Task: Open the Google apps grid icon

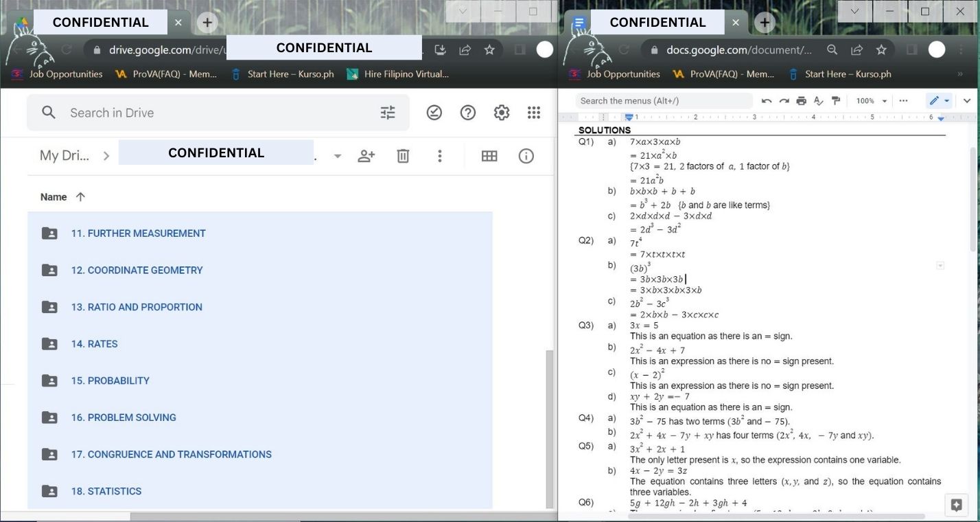Action: click(534, 113)
